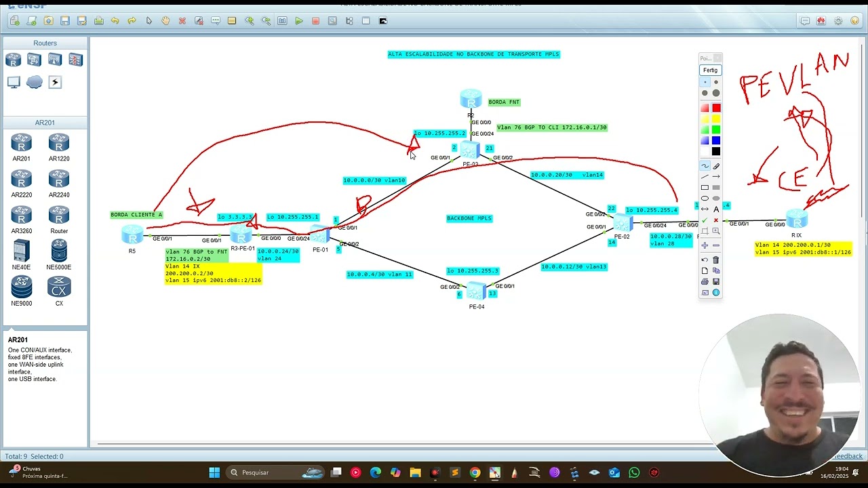Image resolution: width=868 pixels, height=488 pixels.
Task: Click the blue info icon in pointer panel
Action: (x=716, y=292)
